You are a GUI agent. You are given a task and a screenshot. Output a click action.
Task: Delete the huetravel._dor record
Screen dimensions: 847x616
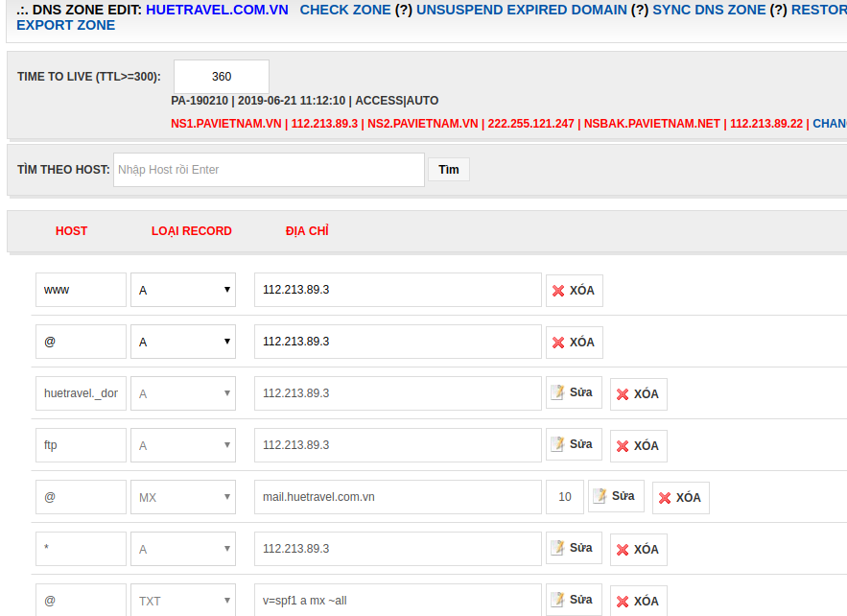pyautogui.click(x=639, y=394)
